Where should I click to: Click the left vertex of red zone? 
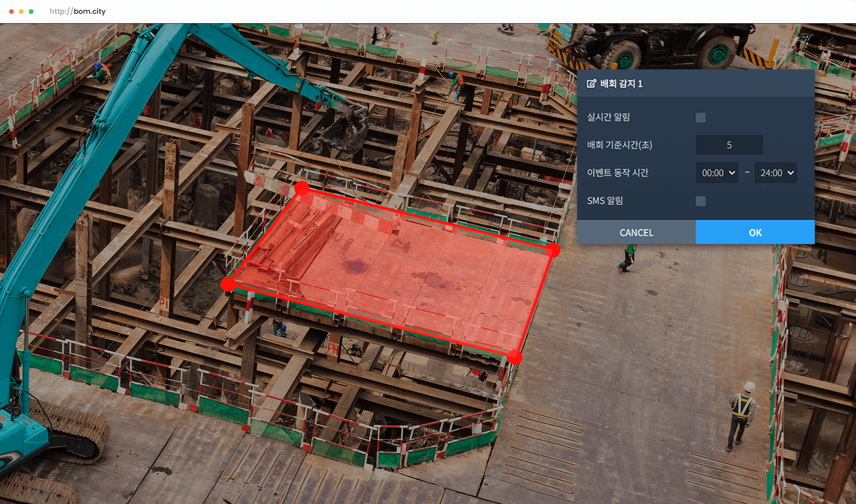click(x=228, y=284)
